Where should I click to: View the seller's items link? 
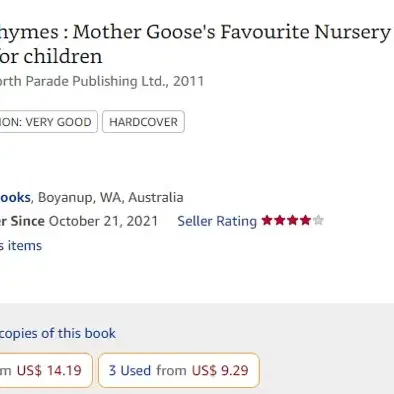[x=21, y=246]
